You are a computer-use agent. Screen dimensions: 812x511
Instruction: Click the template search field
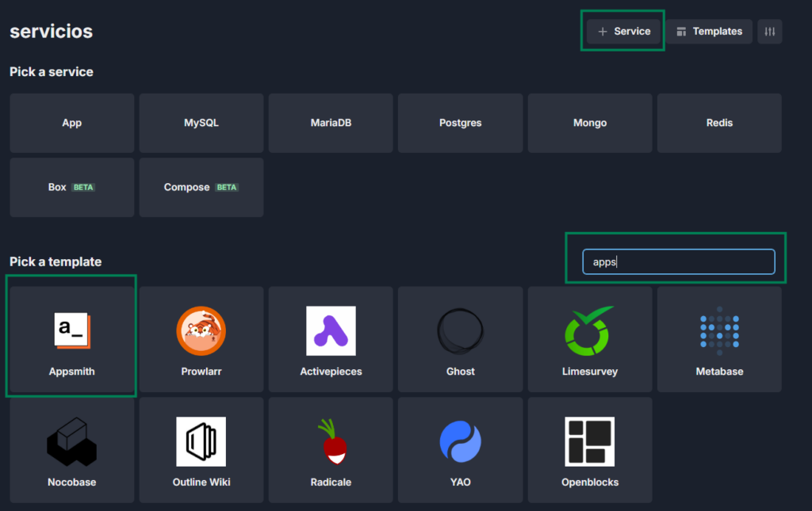(678, 262)
